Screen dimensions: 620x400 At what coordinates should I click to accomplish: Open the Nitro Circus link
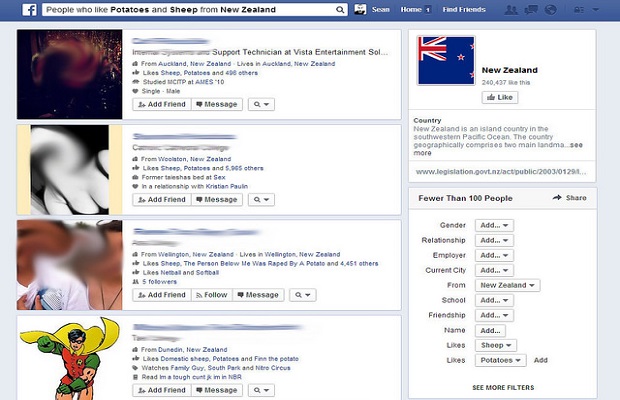[x=273, y=368]
